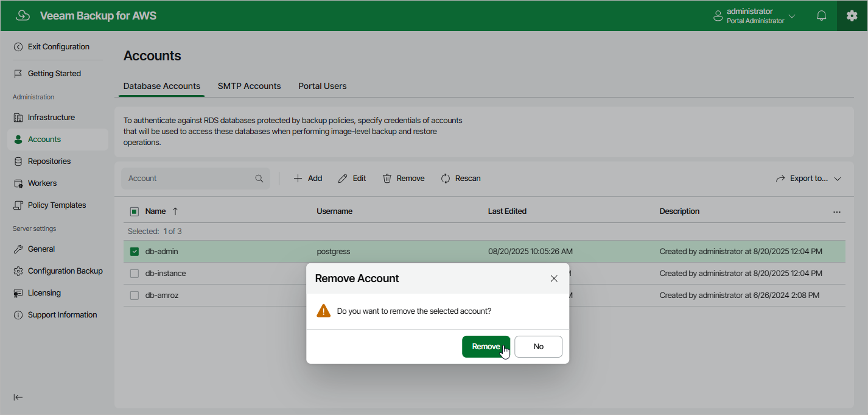The image size is (868, 415).
Task: Open the notifications bell
Action: (822, 16)
